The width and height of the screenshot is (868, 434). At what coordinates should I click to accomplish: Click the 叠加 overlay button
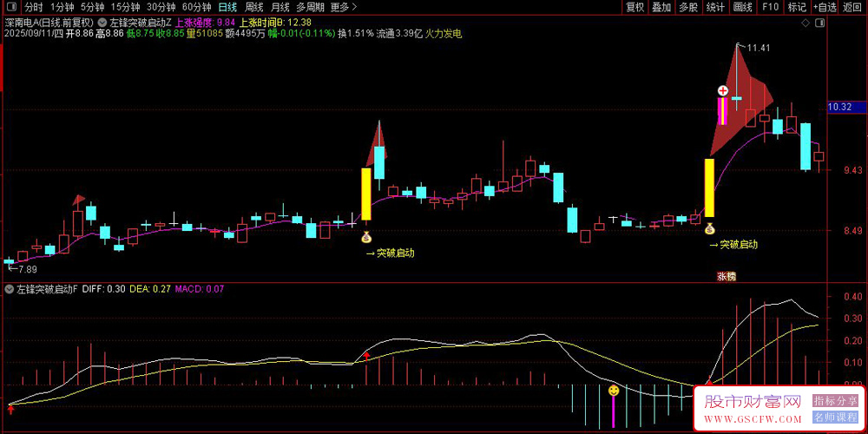tap(661, 7)
